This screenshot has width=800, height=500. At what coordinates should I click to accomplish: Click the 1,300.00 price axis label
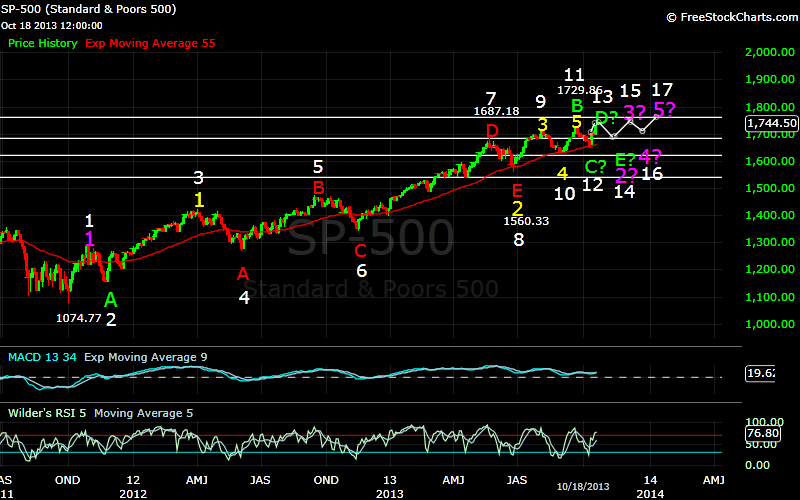(x=770, y=242)
